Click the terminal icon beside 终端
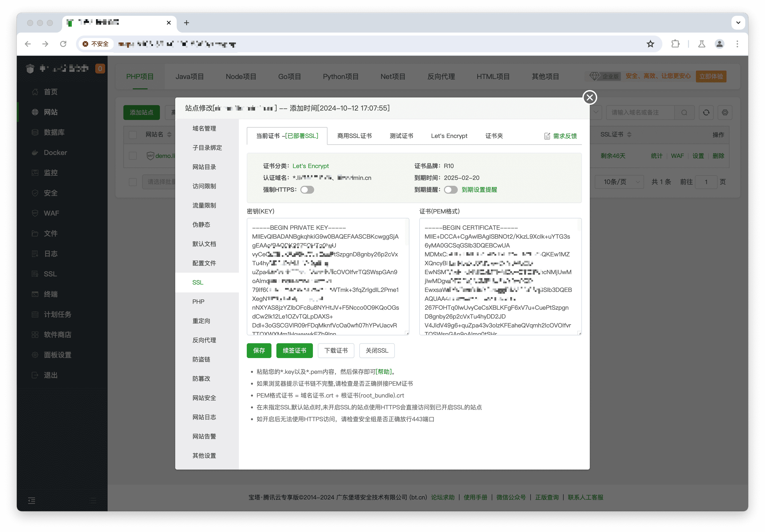This screenshot has height=532, width=765. point(35,294)
